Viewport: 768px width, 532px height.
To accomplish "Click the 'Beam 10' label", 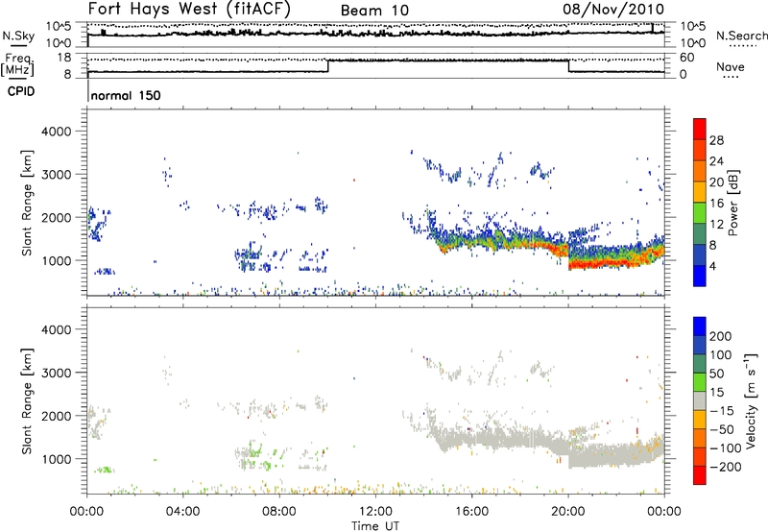I will 374,11.
